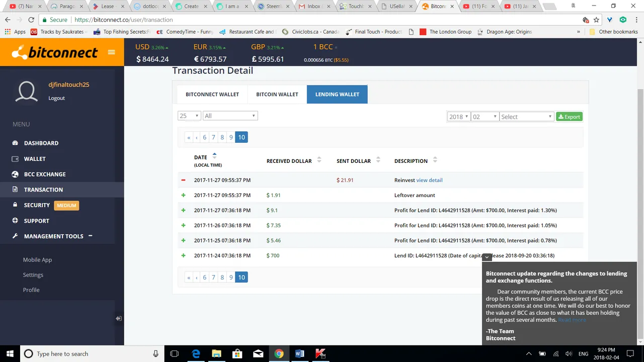Collapse the Management Tools section
Screen dimensions: 644x362
pyautogui.click(x=91, y=236)
